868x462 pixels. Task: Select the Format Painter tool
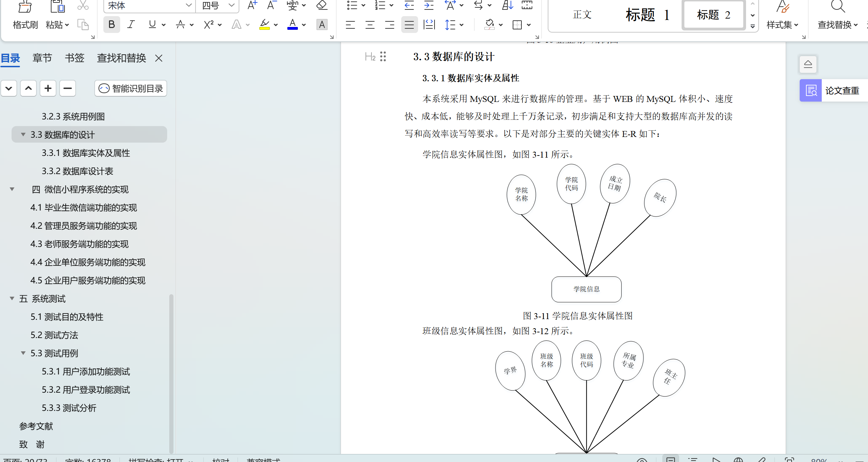tap(25, 15)
